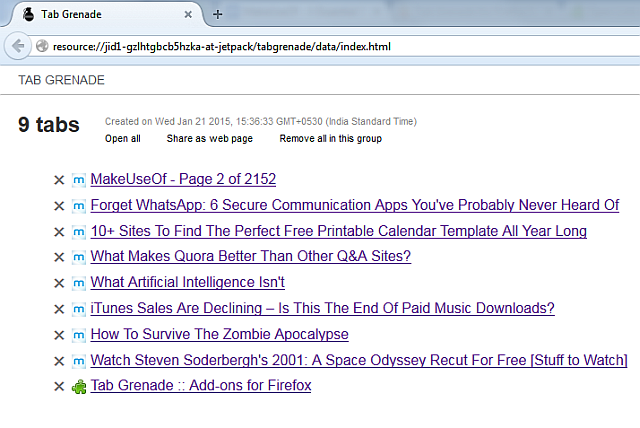The height and width of the screenshot is (428, 640).
Task: Click favicon beside MakeUseOf Page 2 of 2152
Action: pos(79,180)
